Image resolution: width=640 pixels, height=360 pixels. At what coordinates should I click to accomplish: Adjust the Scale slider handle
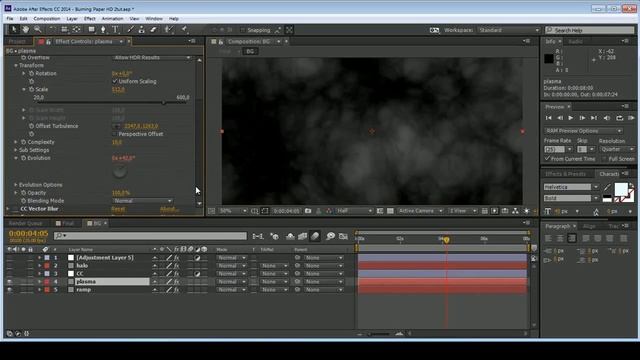164,102
